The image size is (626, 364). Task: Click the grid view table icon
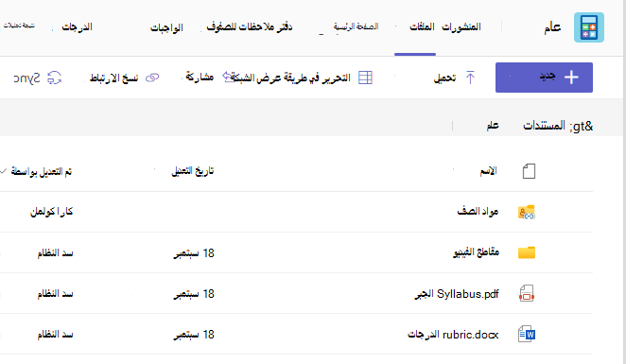pos(365,78)
